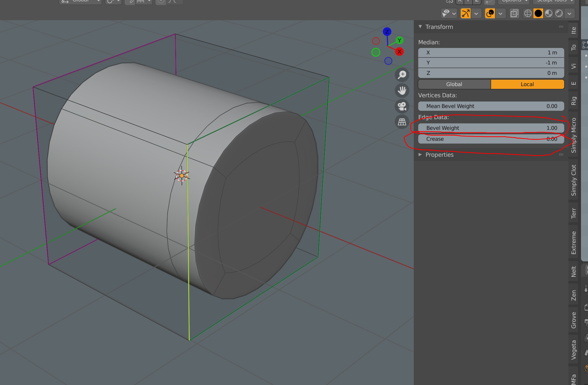
Task: Open the viewport shading options dropdown
Action: click(x=569, y=13)
